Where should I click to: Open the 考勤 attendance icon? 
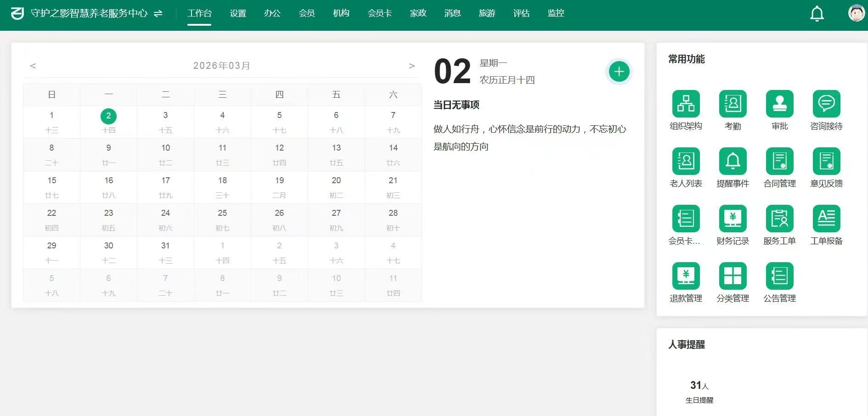733,104
